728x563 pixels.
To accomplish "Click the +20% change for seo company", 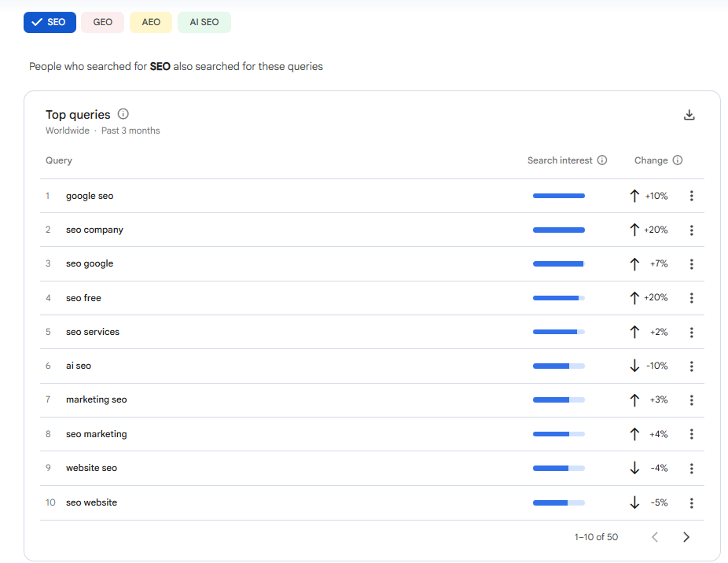I will (x=656, y=230).
